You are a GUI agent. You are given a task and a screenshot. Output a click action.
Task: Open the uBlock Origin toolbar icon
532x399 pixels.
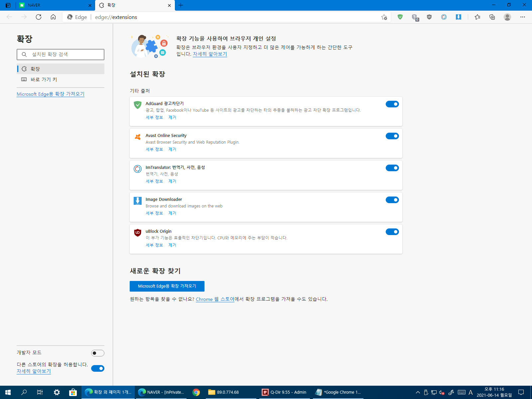429,17
